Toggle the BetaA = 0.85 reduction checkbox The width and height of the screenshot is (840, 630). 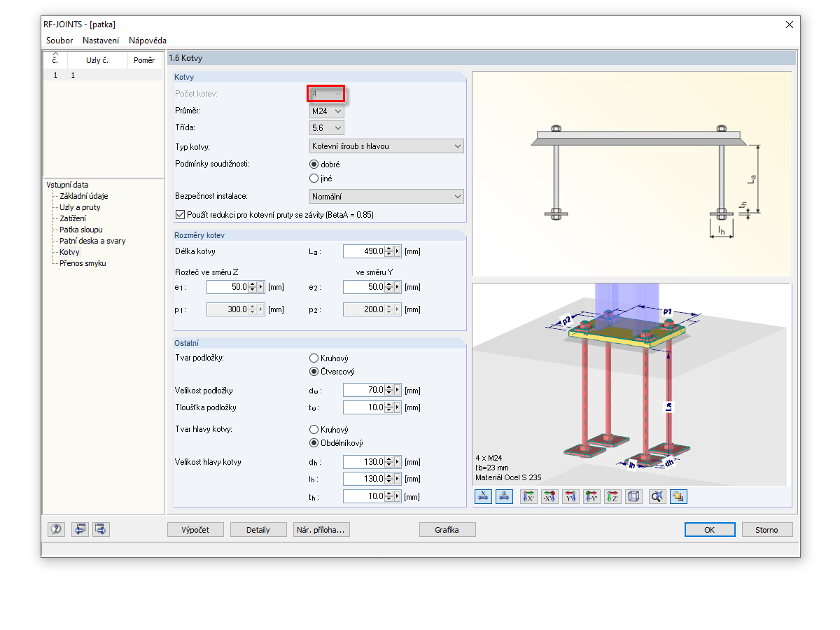pos(180,214)
